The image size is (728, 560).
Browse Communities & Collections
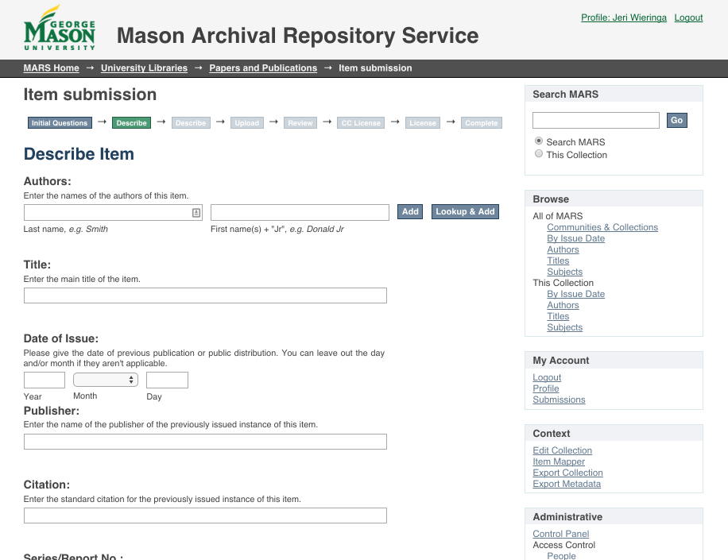click(602, 227)
